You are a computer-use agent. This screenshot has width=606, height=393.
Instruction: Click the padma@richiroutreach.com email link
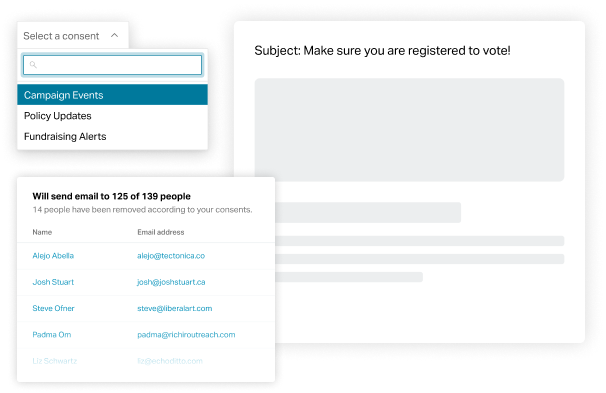click(x=186, y=335)
